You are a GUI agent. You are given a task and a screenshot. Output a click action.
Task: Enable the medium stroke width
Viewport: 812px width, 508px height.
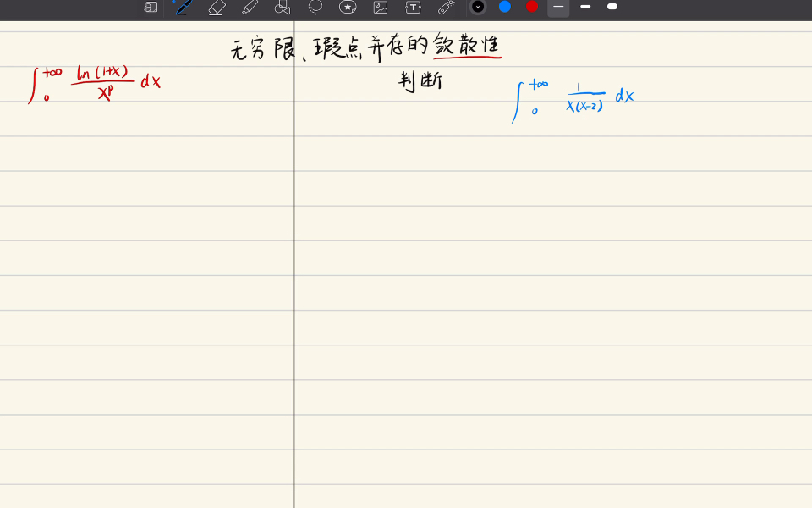pos(585,8)
